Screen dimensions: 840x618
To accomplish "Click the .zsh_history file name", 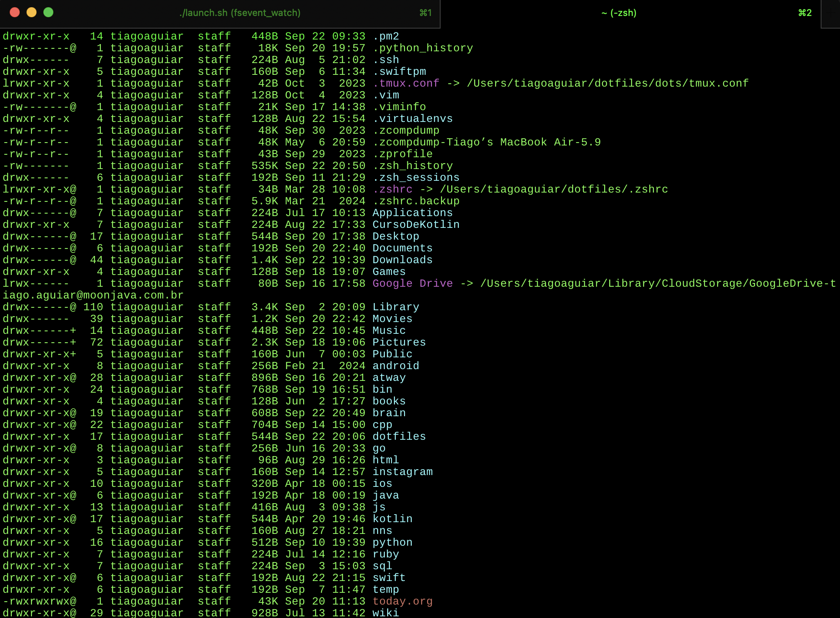I will coord(412,166).
